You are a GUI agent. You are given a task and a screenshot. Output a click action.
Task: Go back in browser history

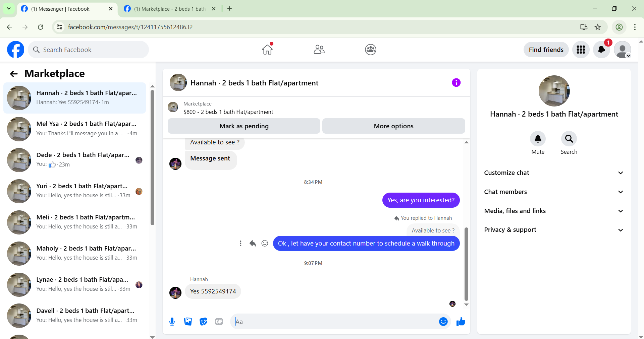click(9, 27)
